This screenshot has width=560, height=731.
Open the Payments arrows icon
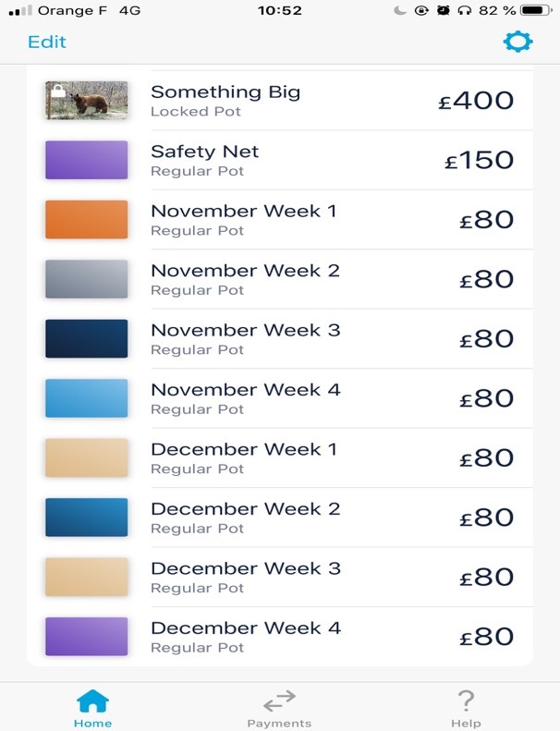pos(279,701)
